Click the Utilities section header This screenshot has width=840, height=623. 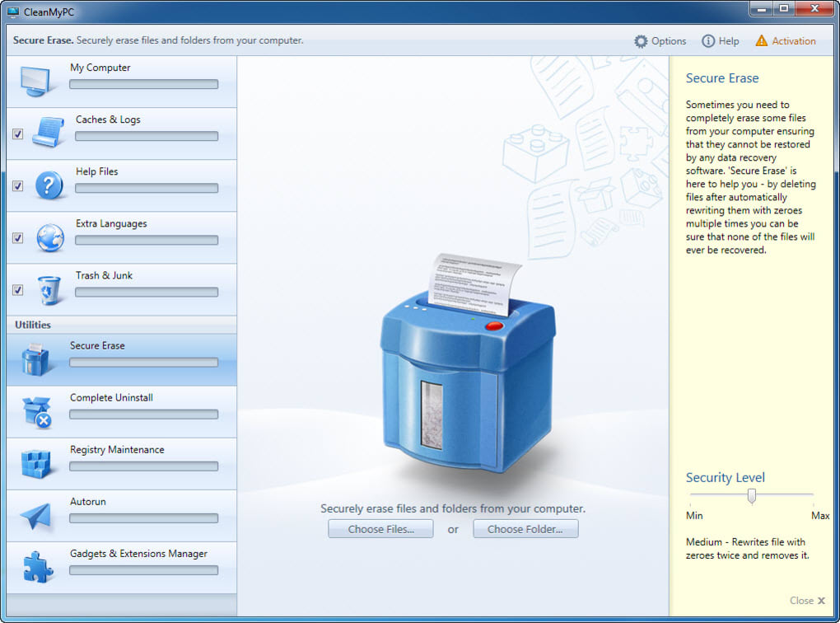(121, 325)
